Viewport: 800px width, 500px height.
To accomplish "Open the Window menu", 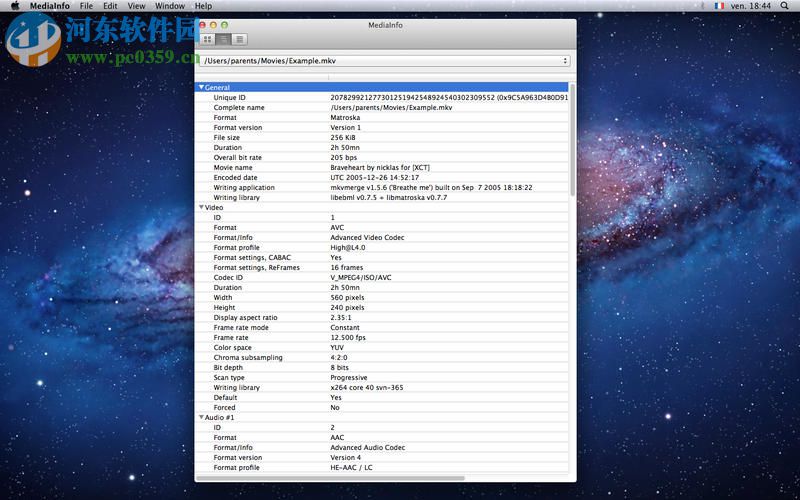I will click(170, 6).
